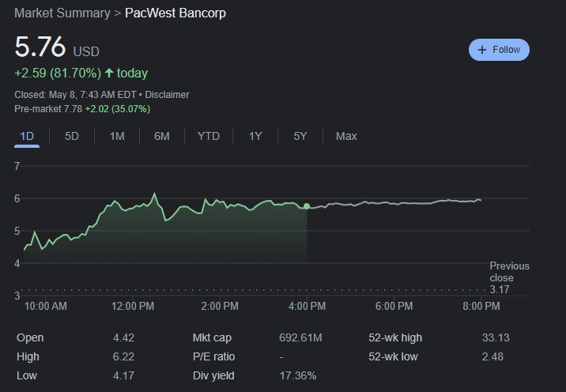
Task: Click the gray after-hours line near 6:00 PM
Action: [394, 204]
